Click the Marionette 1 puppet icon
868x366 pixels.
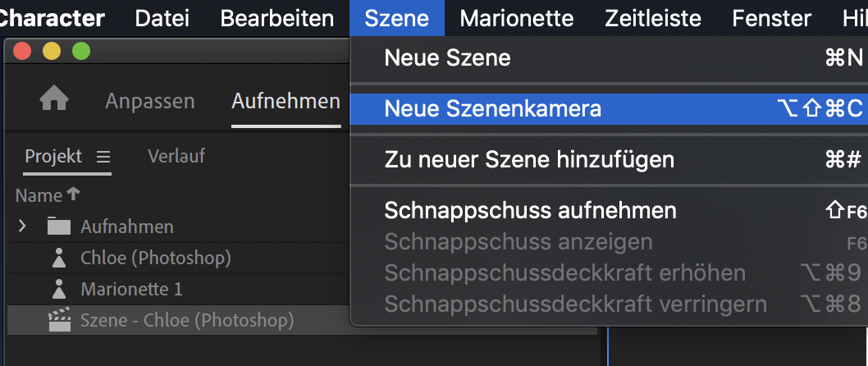(58, 289)
